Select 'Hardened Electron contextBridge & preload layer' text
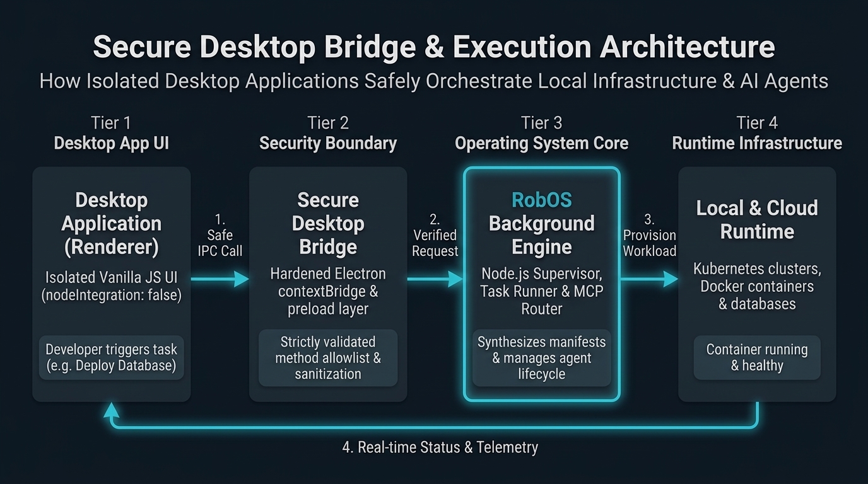 [328, 291]
